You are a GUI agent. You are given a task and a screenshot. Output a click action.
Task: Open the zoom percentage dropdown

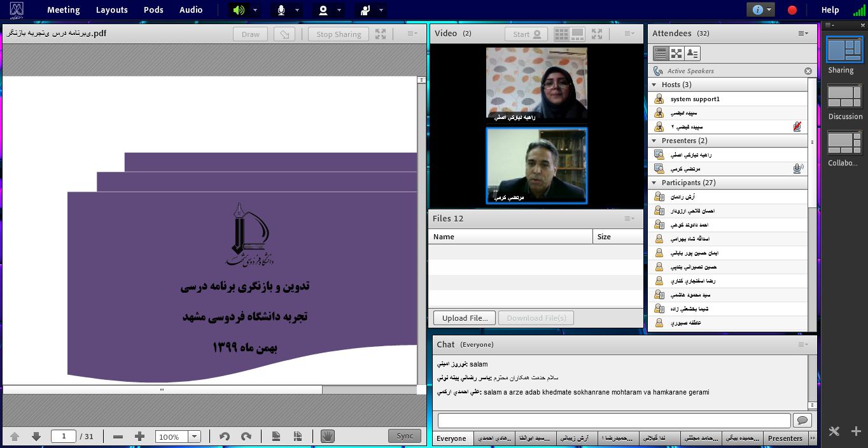tap(195, 437)
